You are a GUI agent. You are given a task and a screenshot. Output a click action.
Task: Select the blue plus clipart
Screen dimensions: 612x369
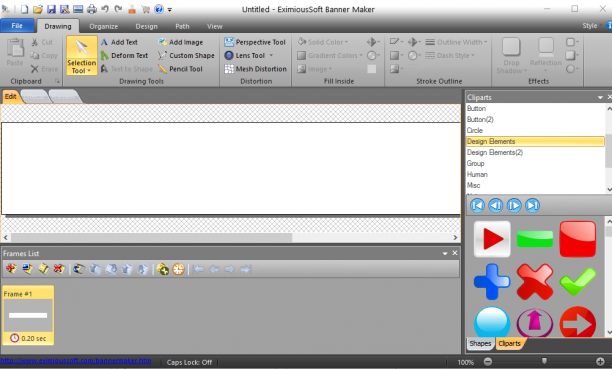point(492,282)
